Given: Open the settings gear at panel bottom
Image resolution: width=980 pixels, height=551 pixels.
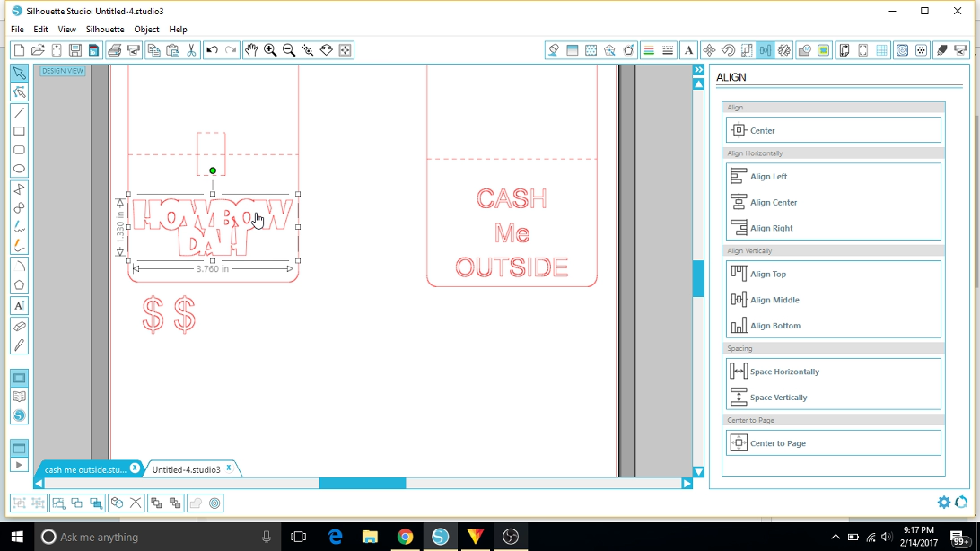Looking at the screenshot, I should 944,502.
